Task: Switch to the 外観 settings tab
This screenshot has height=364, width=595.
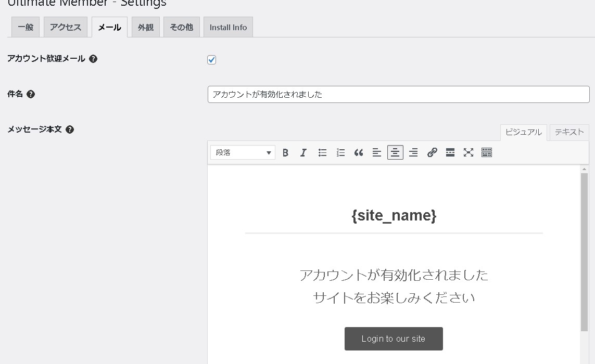Action: (145, 27)
